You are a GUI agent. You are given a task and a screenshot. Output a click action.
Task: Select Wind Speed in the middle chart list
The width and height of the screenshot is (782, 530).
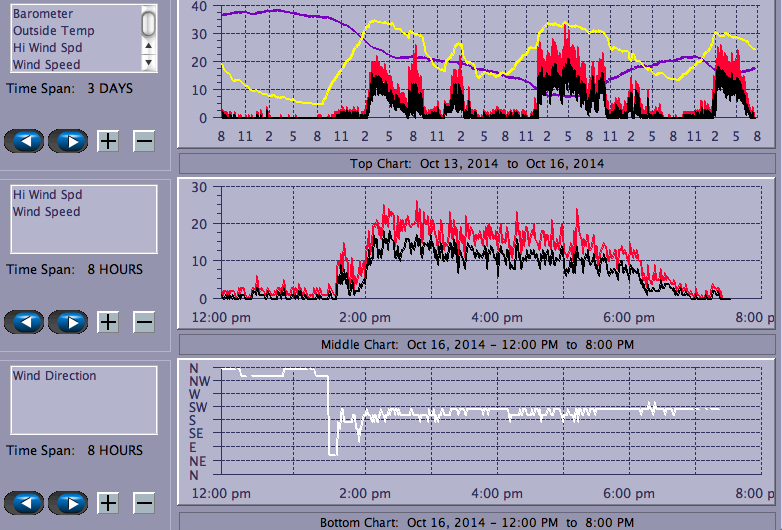click(46, 212)
